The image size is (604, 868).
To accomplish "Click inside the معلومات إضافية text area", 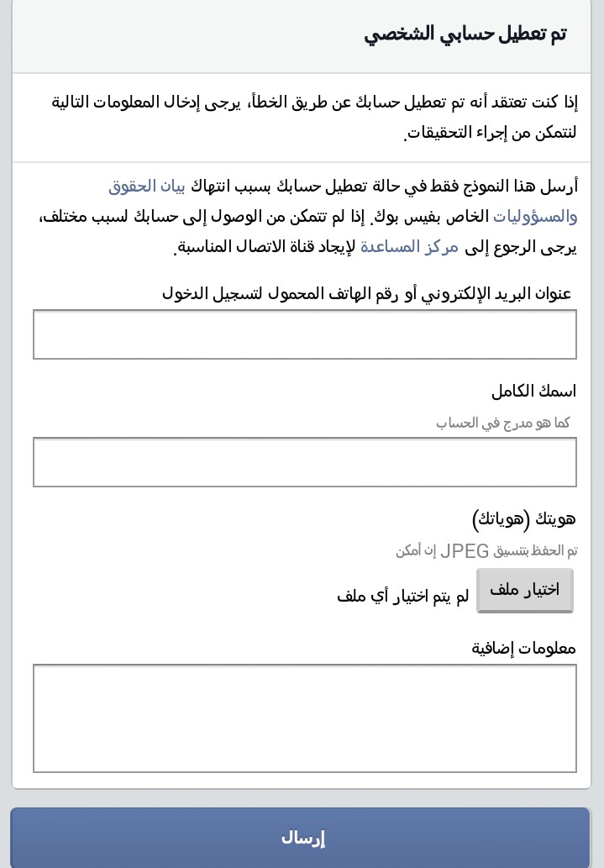I will point(304,718).
